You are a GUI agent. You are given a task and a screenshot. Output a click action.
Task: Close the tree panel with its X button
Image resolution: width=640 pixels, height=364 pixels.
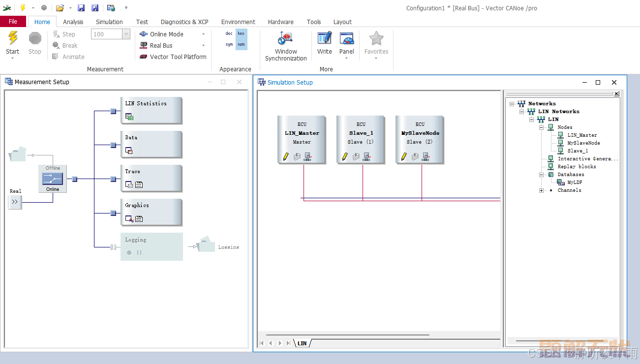click(x=616, y=93)
